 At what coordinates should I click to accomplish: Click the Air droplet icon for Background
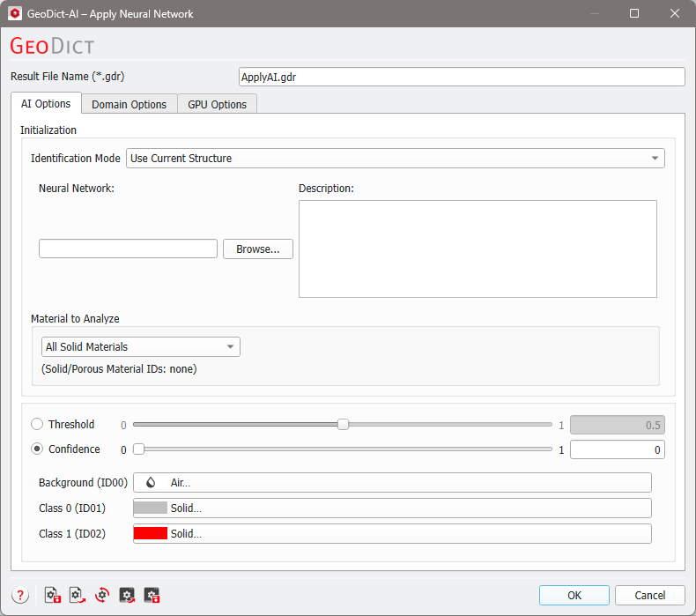[x=151, y=482]
